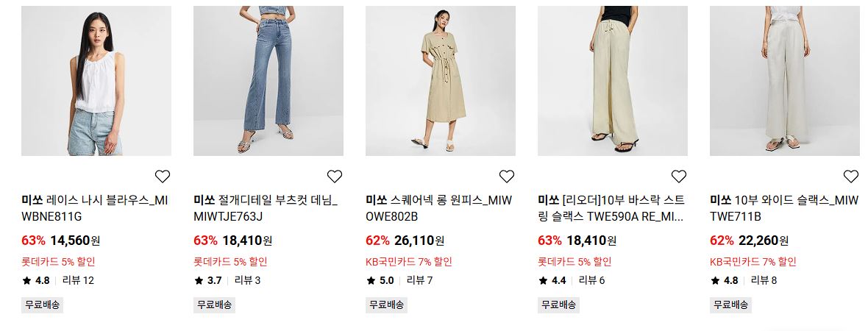Wishlist the 레이스 나시 블라우스 with heart icon
868x331 pixels.
pos(162,177)
